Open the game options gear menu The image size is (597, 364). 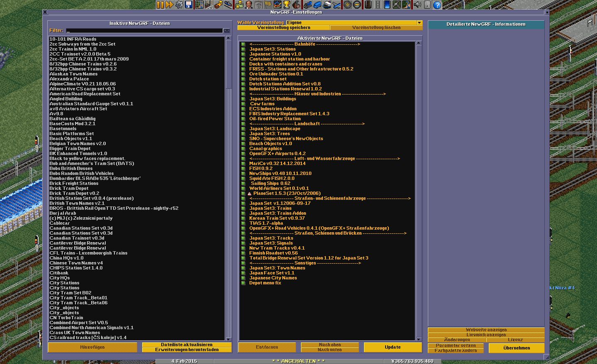click(179, 5)
